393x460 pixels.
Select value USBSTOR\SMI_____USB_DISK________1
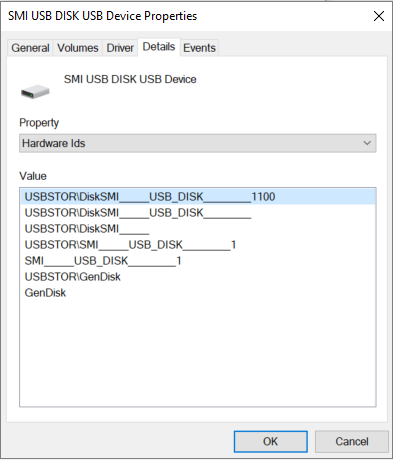(x=198, y=245)
